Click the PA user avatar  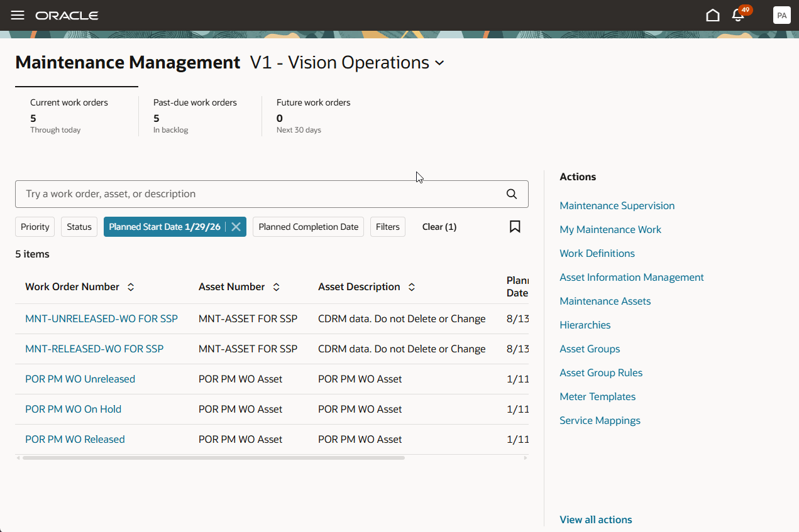click(781, 14)
